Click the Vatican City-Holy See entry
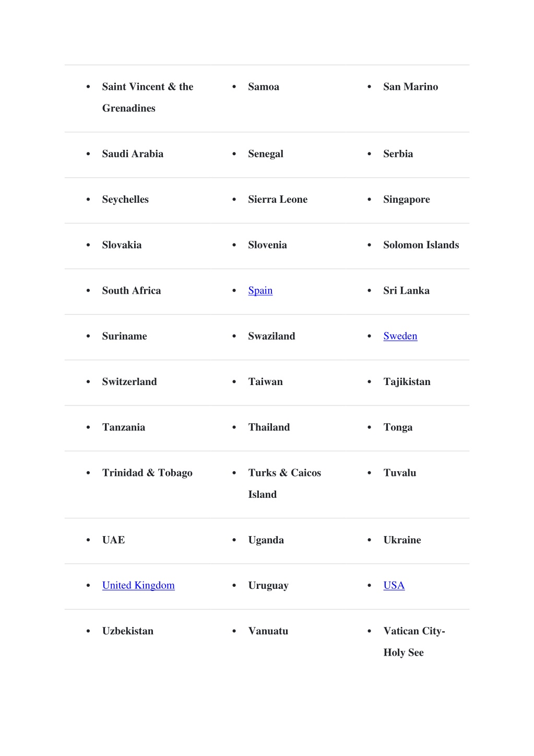The width and height of the screenshot is (534, 756). [x=414, y=642]
